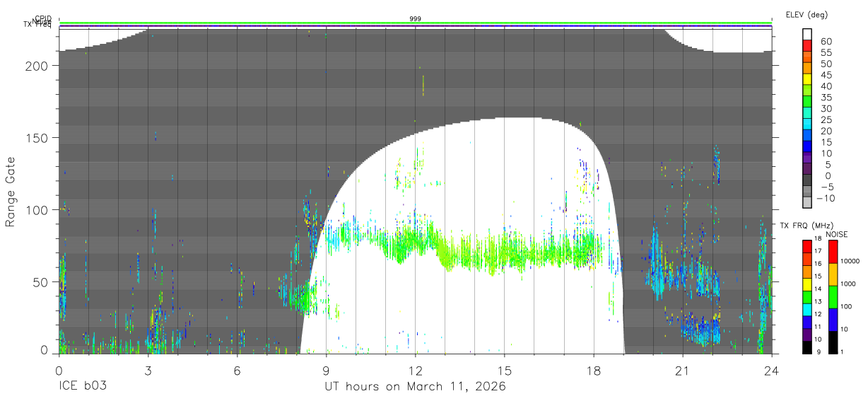Click the green 100–1000 NOISE swatch

pos(833,296)
